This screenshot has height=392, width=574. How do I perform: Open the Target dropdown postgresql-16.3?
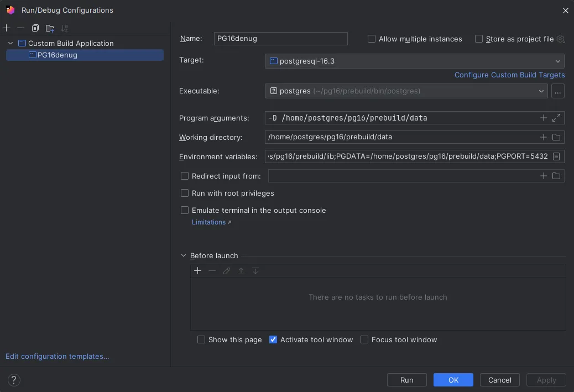(414, 61)
